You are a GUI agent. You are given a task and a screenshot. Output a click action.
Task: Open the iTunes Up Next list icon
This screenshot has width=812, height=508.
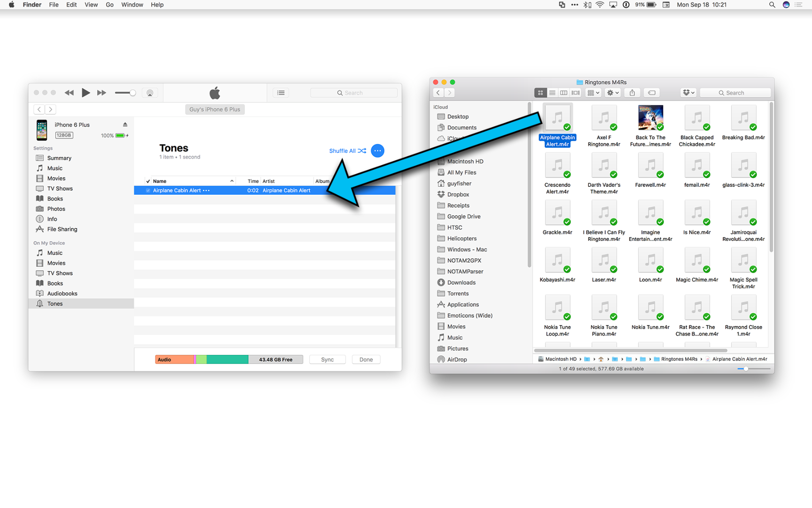[281, 93]
